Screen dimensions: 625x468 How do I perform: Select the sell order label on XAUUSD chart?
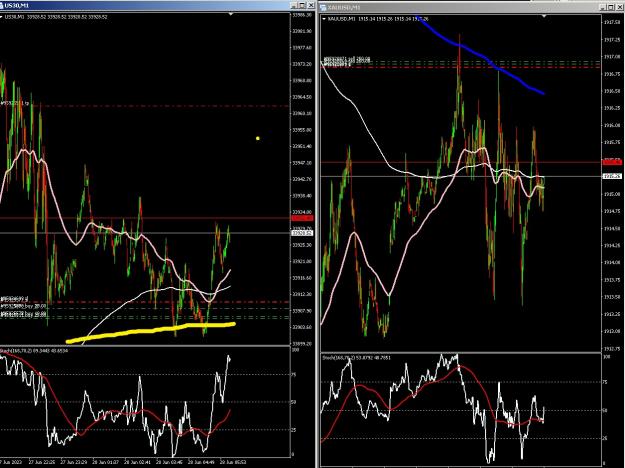(347, 60)
